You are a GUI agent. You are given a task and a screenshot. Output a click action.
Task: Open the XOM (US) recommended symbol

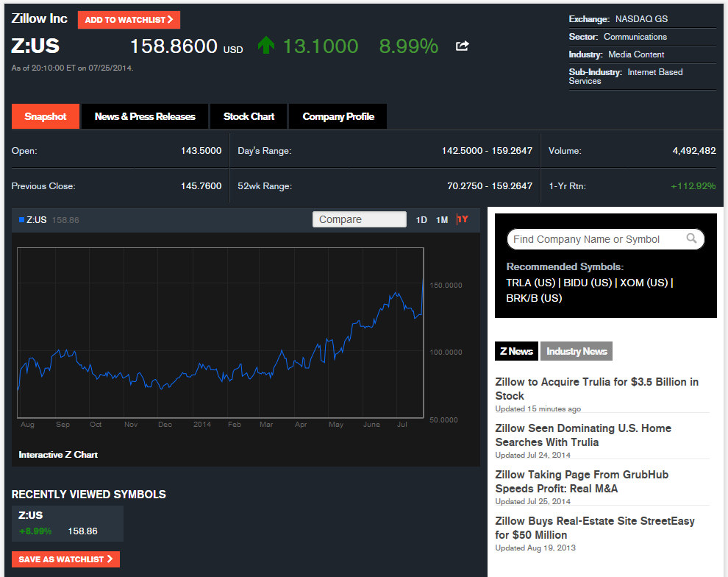pyautogui.click(x=644, y=283)
